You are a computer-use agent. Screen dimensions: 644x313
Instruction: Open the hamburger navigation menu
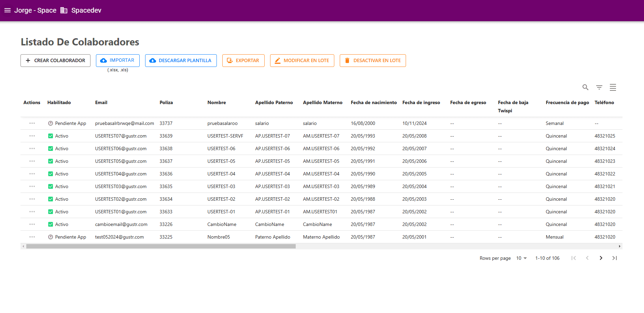[x=8, y=10]
